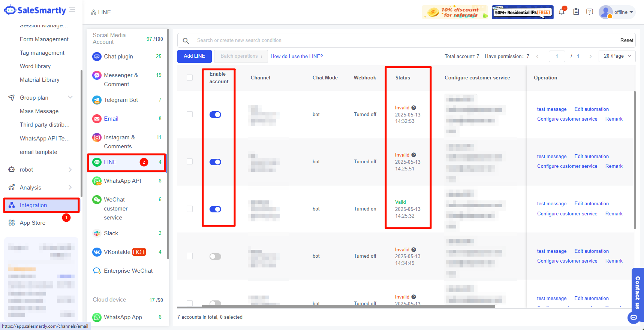Screen dimensions: 644x330
Task: Collapse the sidebar with the hamburger icon
Action: pos(72,10)
